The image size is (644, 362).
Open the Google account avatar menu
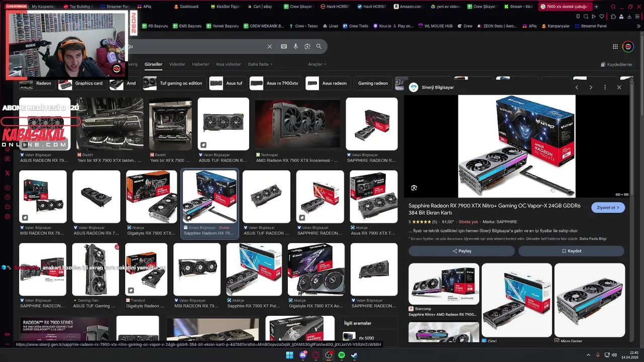(628, 47)
